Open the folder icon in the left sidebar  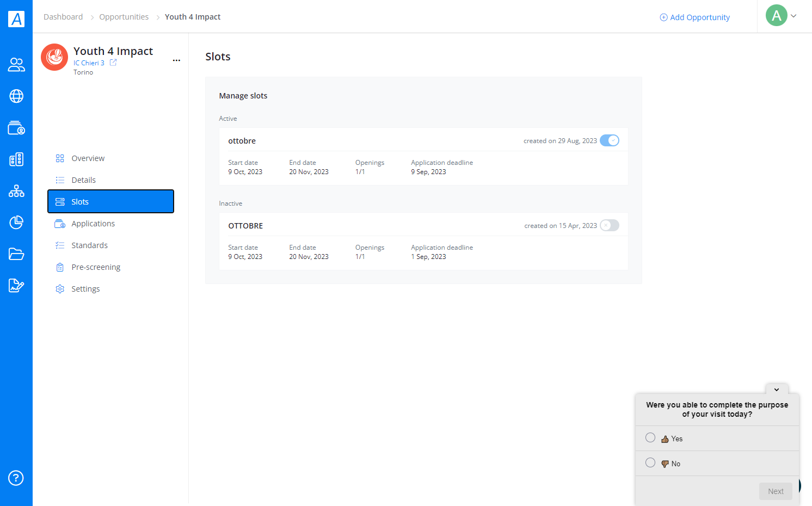[16, 254]
